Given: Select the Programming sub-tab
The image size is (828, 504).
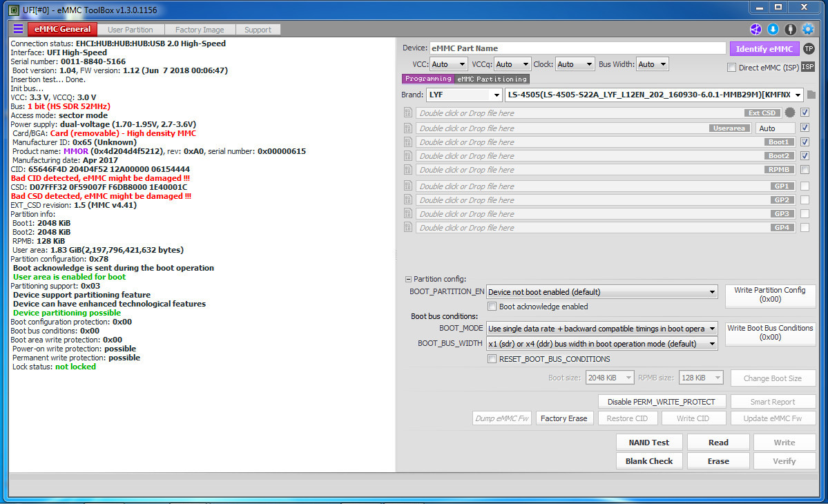Looking at the screenshot, I should click(428, 79).
